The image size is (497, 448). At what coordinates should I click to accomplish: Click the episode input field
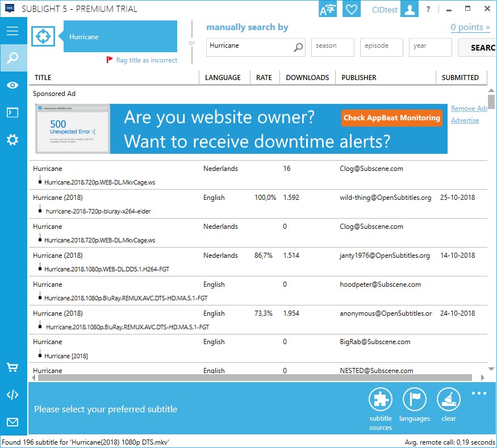point(381,48)
